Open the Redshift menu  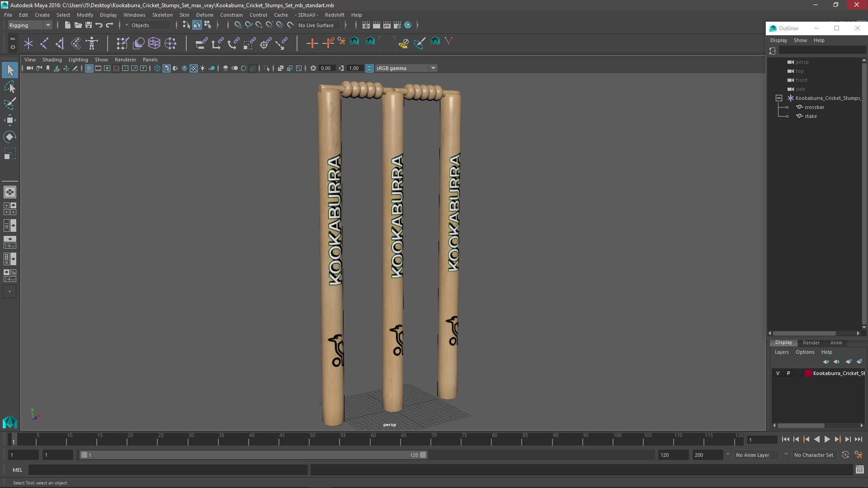point(335,15)
